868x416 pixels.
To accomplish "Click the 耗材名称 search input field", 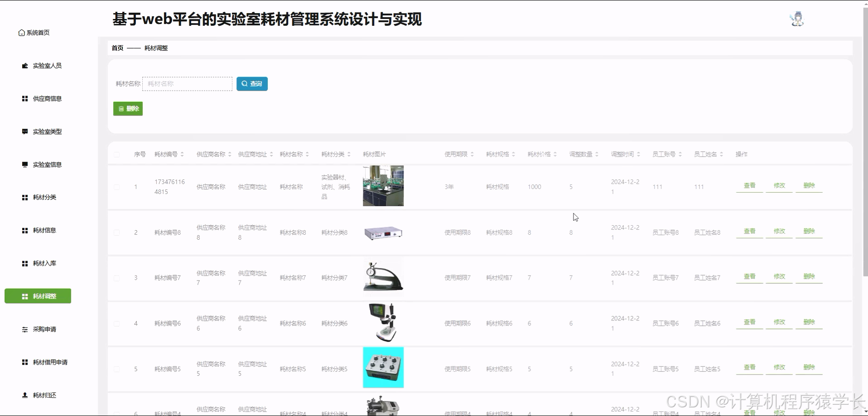I will click(x=187, y=83).
